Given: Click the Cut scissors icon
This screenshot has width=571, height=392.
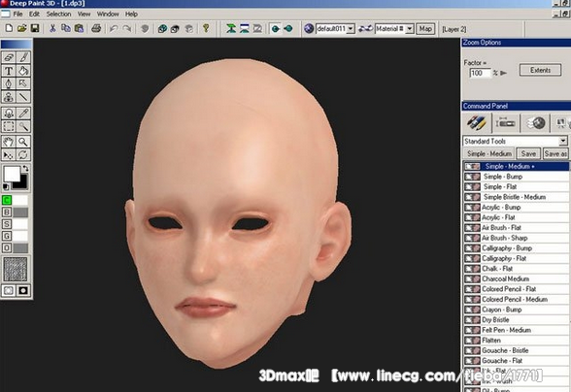Looking at the screenshot, I should [52, 28].
